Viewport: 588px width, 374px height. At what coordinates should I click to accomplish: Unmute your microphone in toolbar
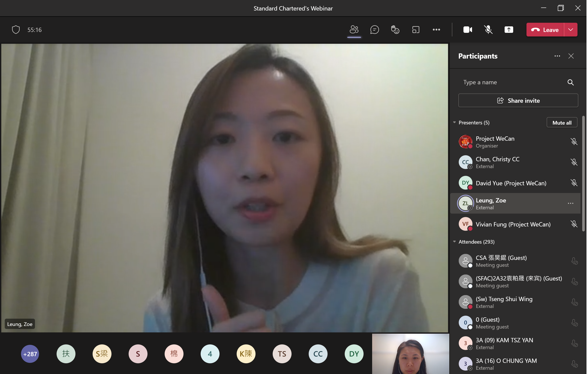point(488,30)
